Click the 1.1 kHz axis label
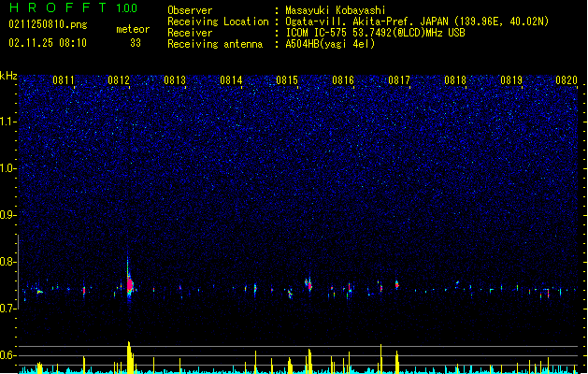 click(8, 122)
